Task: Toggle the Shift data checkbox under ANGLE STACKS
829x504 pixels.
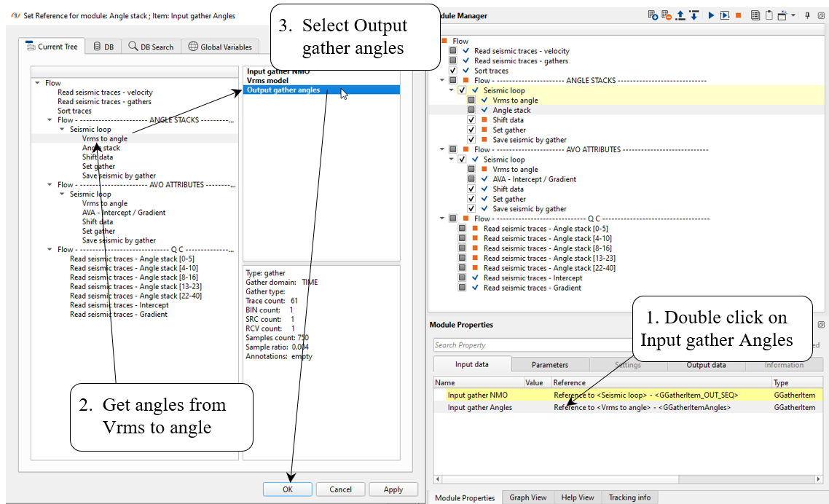Action: click(x=471, y=120)
